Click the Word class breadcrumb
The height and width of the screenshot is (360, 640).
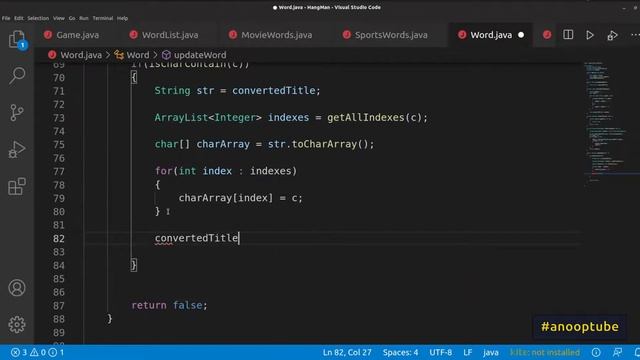point(138,55)
